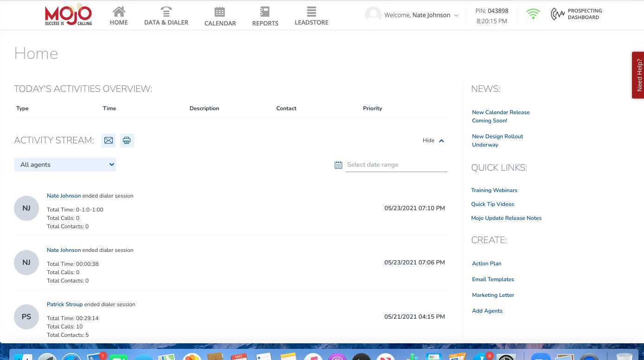The height and width of the screenshot is (360, 644).
Task: Click the user profile avatar icon
Action: tap(373, 15)
